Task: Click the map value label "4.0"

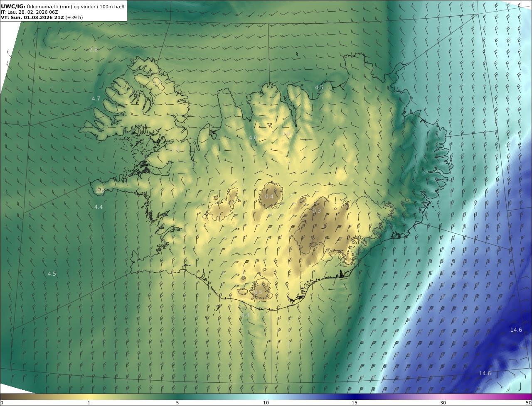Action: click(253, 137)
